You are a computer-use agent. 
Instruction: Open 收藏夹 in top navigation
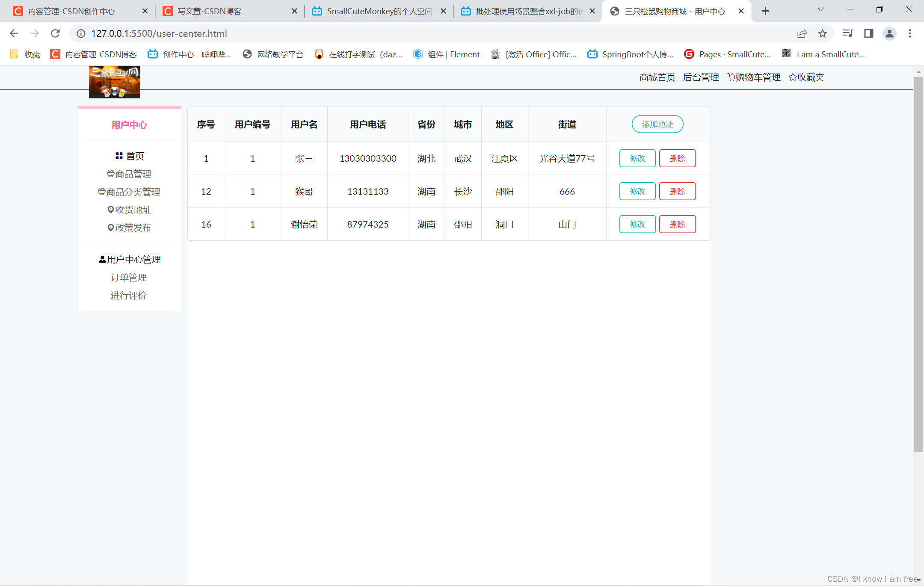[806, 77]
